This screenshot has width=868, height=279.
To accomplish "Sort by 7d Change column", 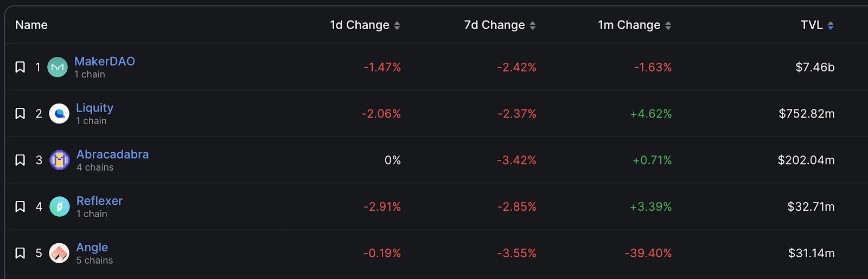I will (500, 25).
